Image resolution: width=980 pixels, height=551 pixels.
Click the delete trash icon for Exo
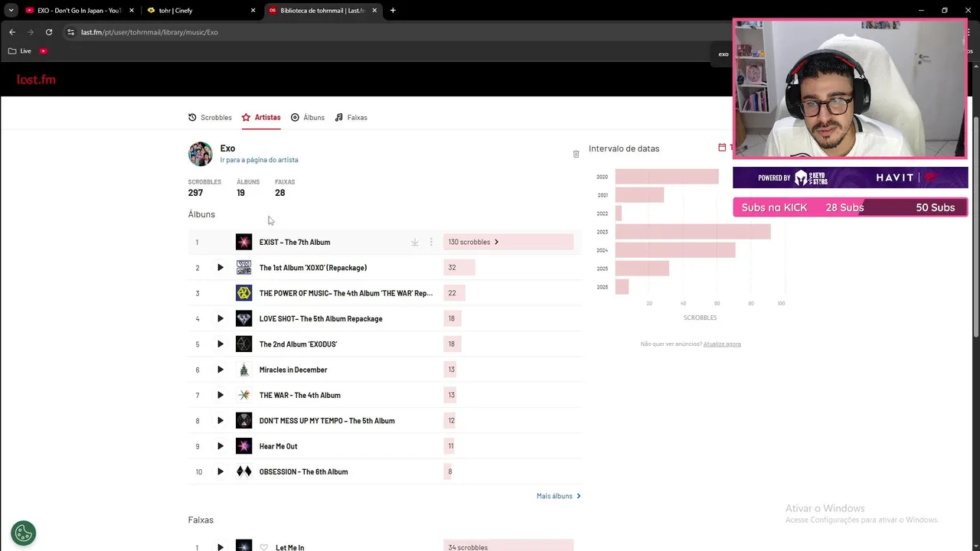tap(577, 154)
